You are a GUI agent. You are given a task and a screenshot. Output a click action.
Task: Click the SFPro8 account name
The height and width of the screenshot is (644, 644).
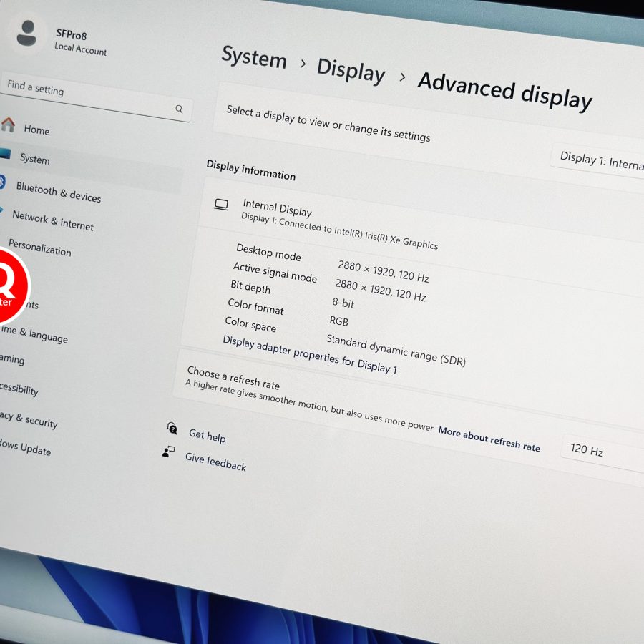pos(72,34)
